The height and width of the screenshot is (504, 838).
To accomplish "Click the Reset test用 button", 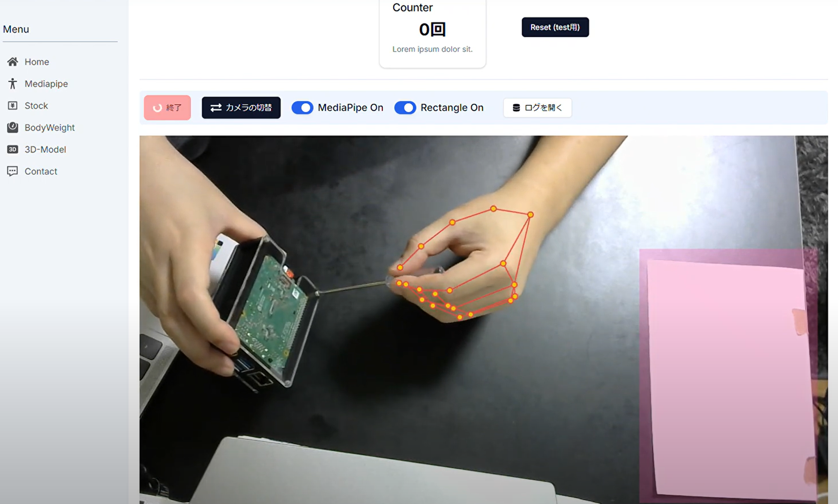I will tap(555, 27).
